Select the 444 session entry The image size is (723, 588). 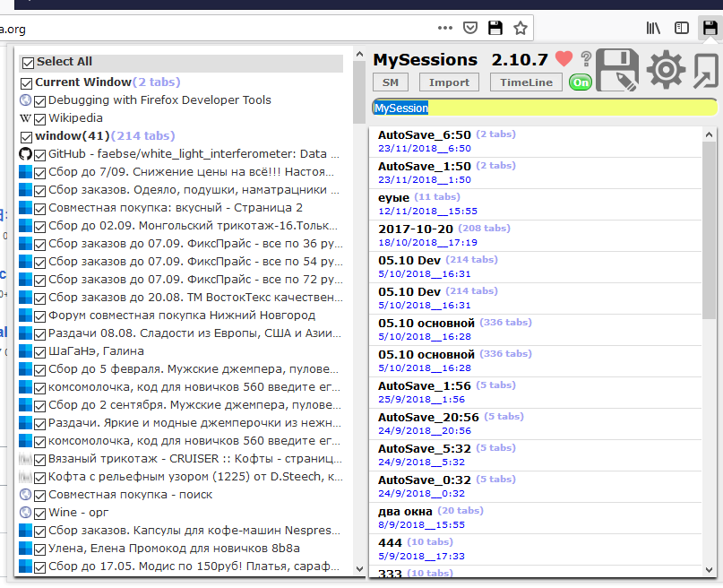pos(536,549)
